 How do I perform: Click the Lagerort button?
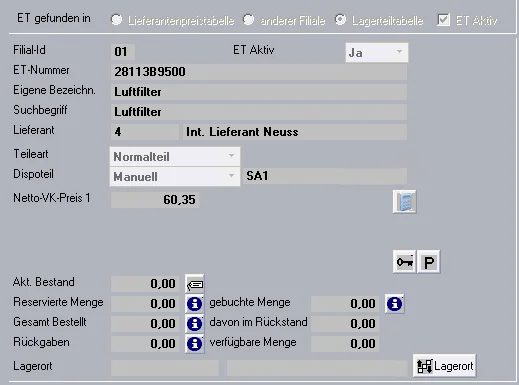tap(445, 366)
